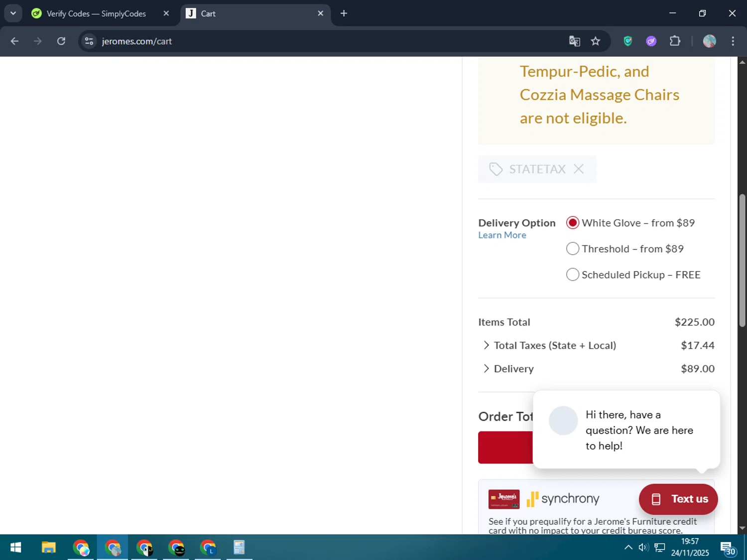Switch to Verify Codes SimplyCodes tab
747x560 pixels.
pyautogui.click(x=96, y=14)
